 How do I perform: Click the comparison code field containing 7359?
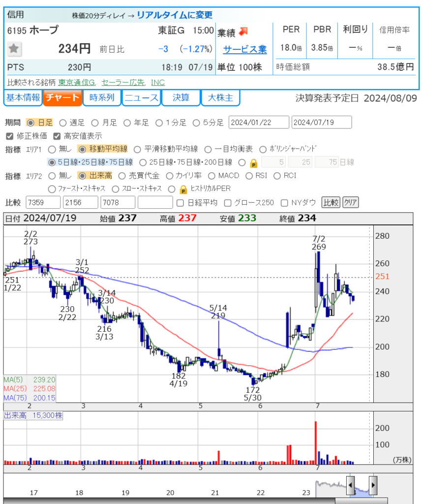[x=42, y=202]
